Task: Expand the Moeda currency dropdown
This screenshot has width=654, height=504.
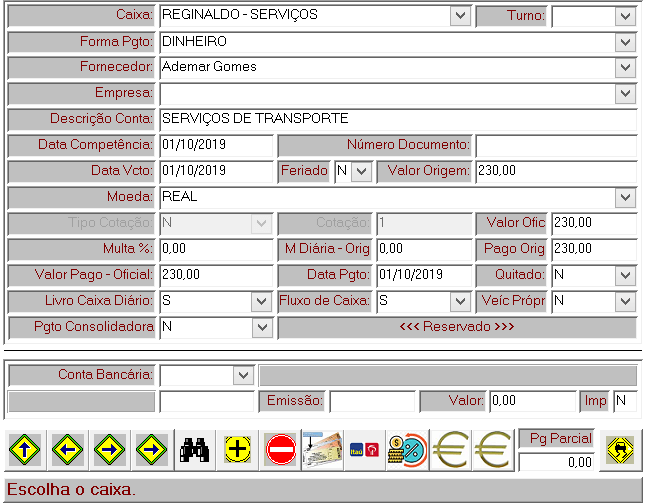Action: pyautogui.click(x=625, y=197)
